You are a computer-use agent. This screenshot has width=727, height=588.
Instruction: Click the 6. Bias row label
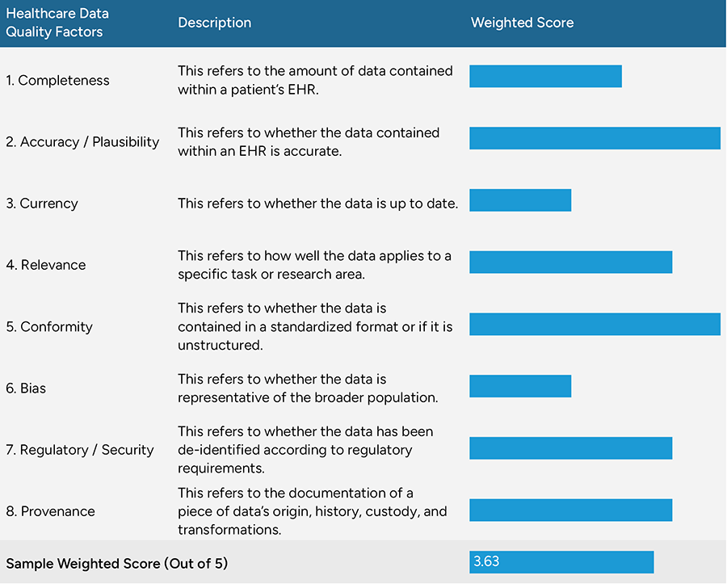(26, 388)
